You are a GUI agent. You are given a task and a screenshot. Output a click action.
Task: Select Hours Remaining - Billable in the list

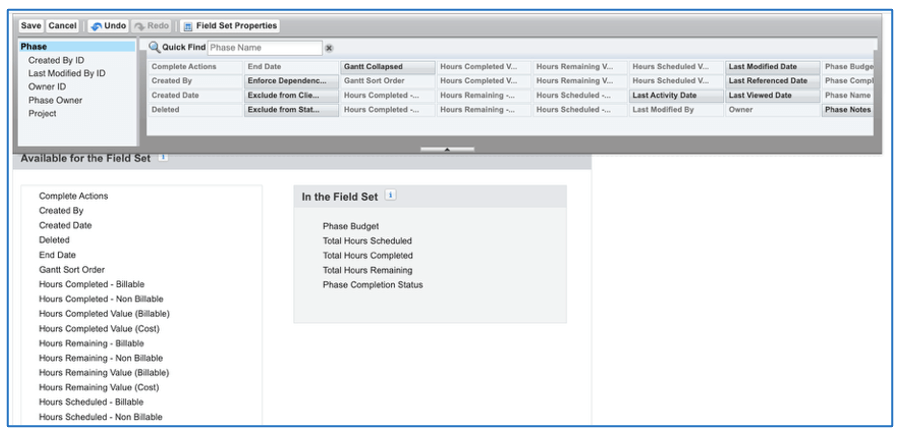click(x=91, y=343)
